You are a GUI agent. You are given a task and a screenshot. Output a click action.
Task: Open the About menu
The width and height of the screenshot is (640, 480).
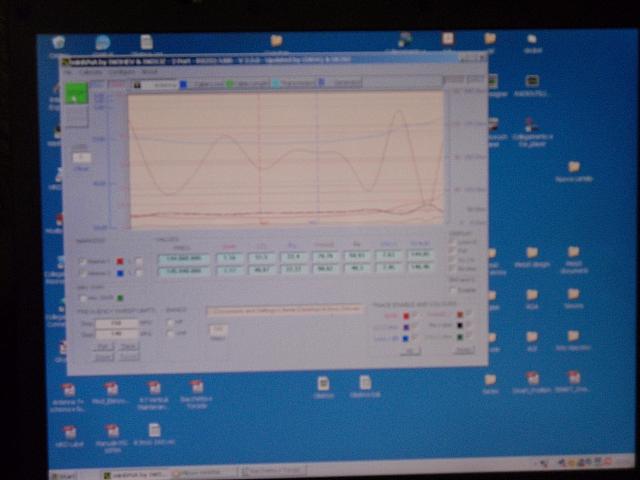click(x=149, y=72)
